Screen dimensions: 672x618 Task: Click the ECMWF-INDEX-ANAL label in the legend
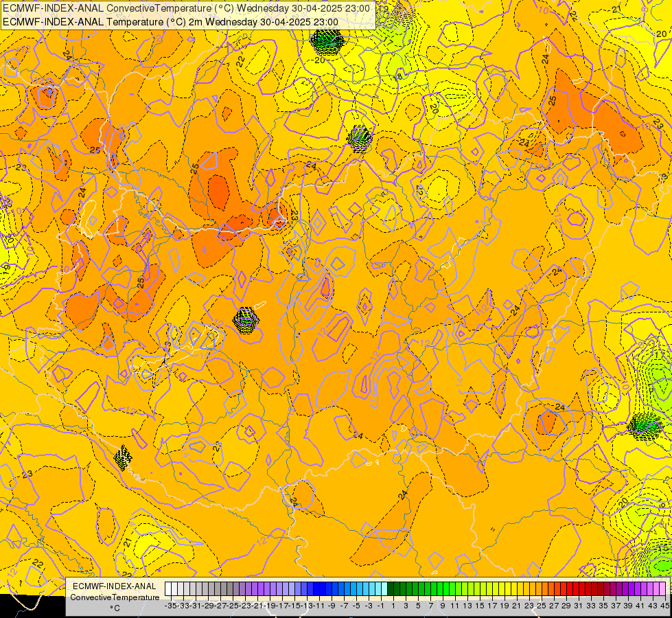[x=115, y=586]
